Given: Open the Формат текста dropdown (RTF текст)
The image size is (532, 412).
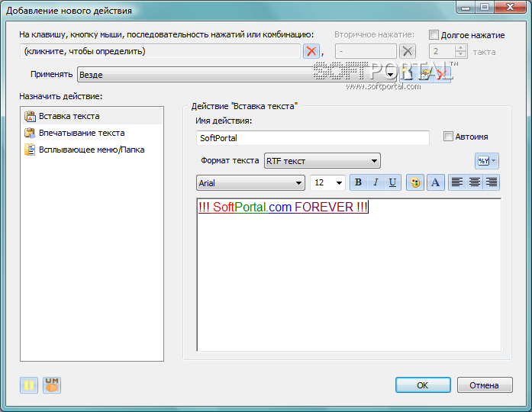Looking at the screenshot, I should [322, 161].
